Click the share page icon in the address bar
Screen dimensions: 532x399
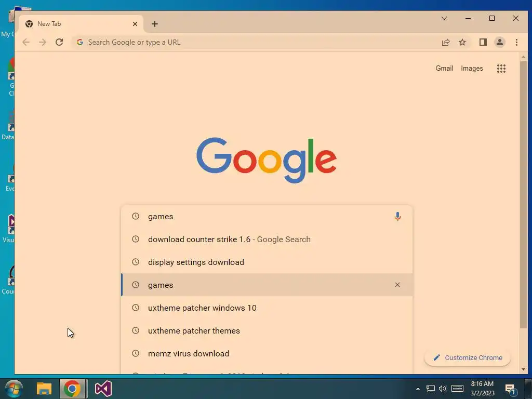pos(445,42)
